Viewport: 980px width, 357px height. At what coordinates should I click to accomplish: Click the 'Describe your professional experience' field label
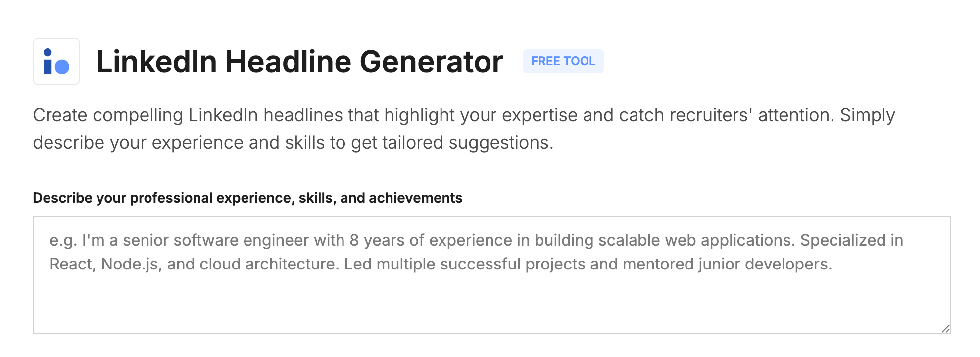click(247, 198)
